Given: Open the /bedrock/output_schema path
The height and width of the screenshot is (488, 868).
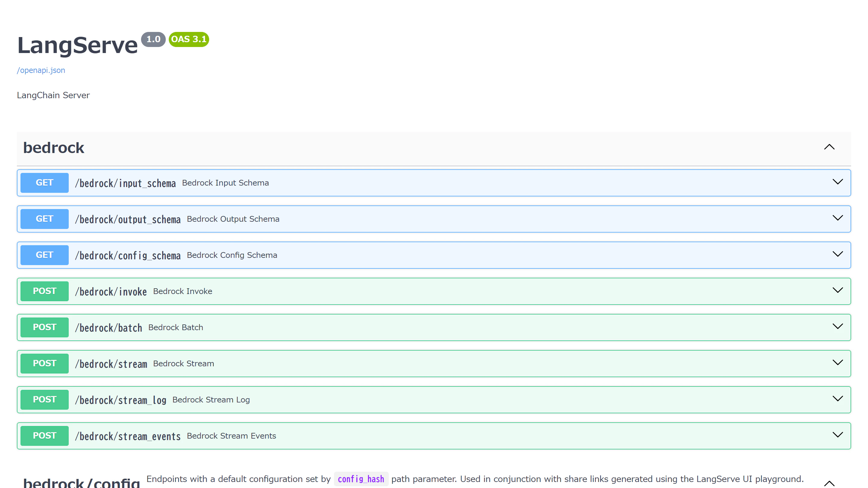Looking at the screenshot, I should point(128,219).
